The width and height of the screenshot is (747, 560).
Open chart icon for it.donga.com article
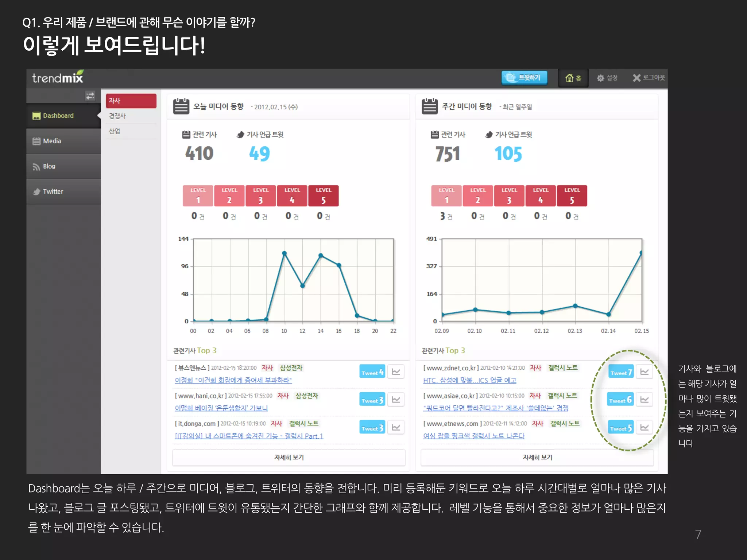[396, 427]
